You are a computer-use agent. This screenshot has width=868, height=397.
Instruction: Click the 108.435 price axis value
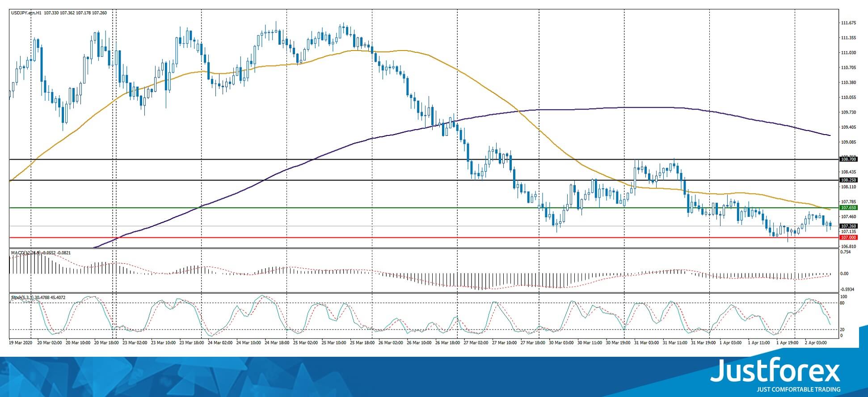848,172
